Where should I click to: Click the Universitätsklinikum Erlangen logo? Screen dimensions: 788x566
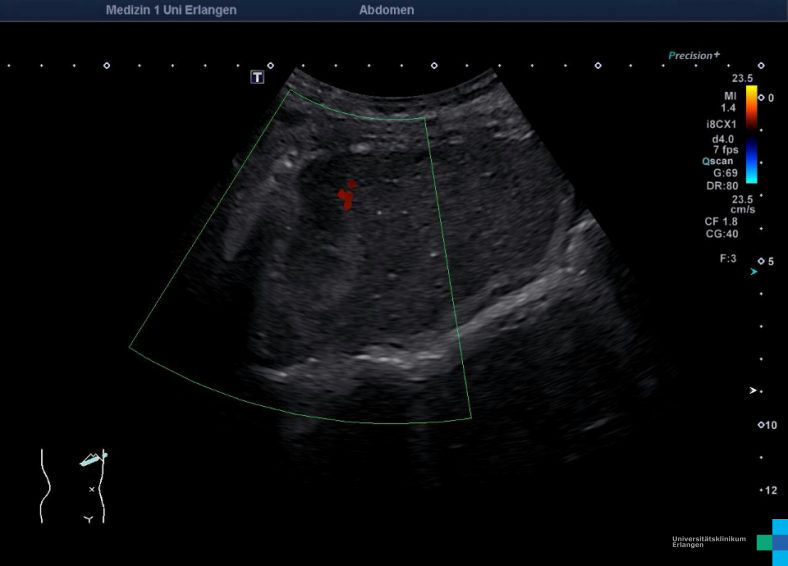pos(730,541)
